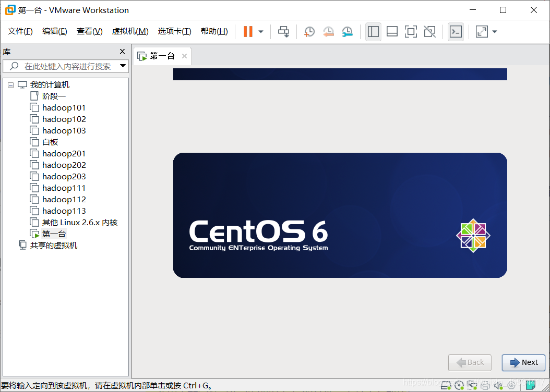The height and width of the screenshot is (392, 550).
Task: Select 我的计算机 in the library tree
Action: [x=50, y=85]
